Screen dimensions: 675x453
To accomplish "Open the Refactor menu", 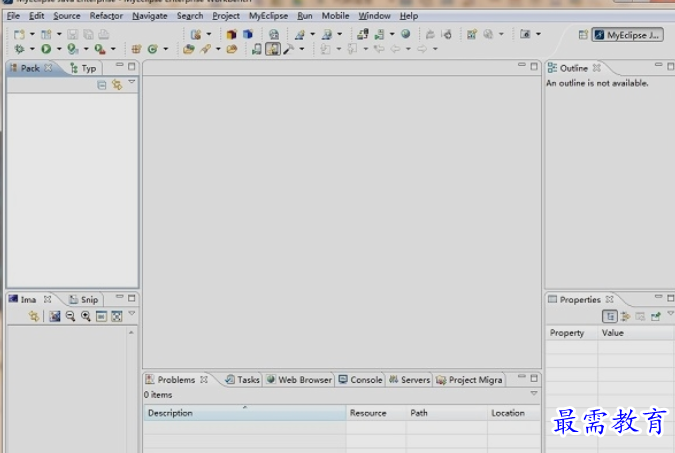I will pyautogui.click(x=106, y=16).
